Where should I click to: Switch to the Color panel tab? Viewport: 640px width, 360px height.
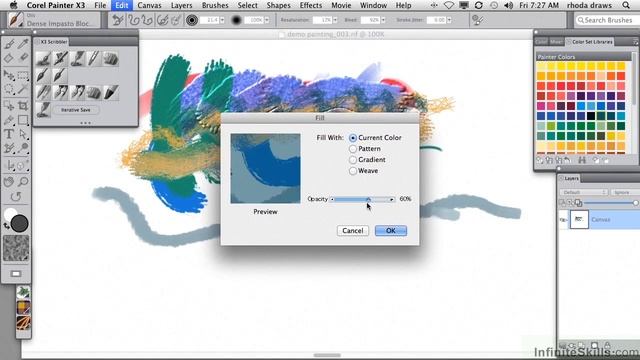click(x=541, y=42)
